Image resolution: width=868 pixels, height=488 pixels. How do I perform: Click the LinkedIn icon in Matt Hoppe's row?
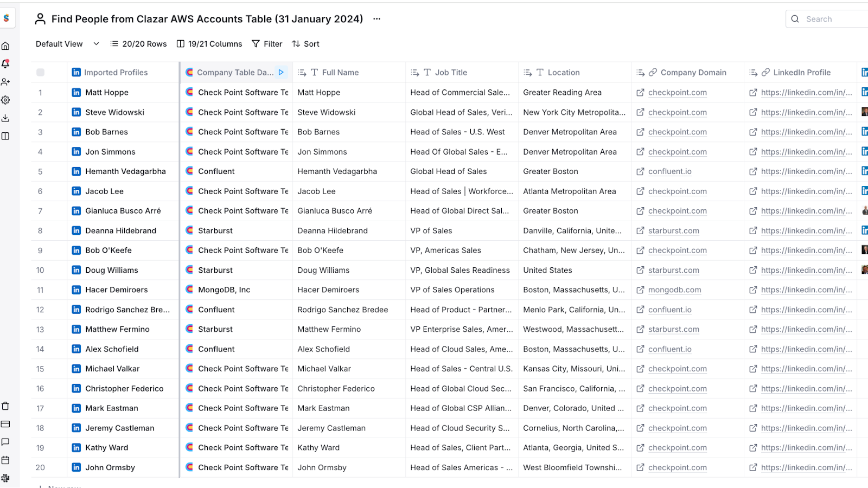[76, 92]
